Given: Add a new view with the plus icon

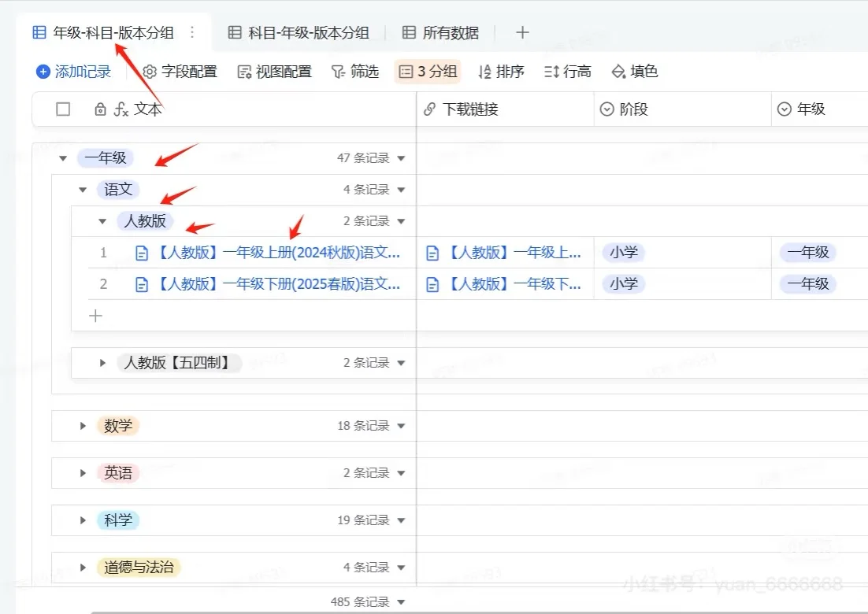Looking at the screenshot, I should [x=522, y=32].
